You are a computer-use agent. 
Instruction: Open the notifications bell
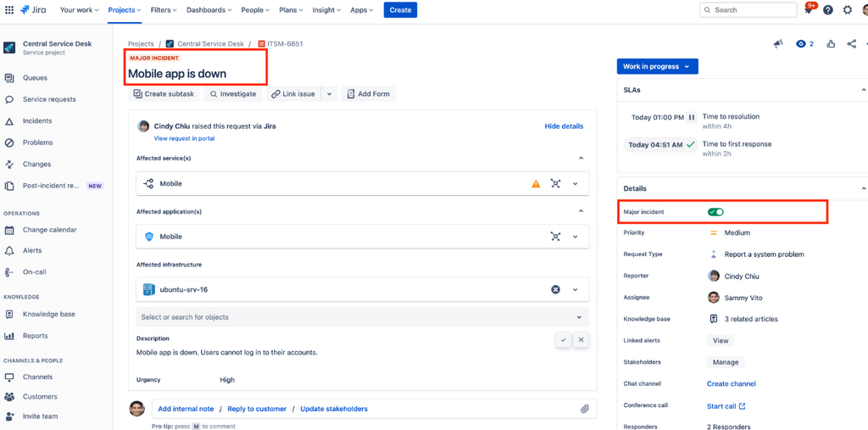(x=809, y=10)
